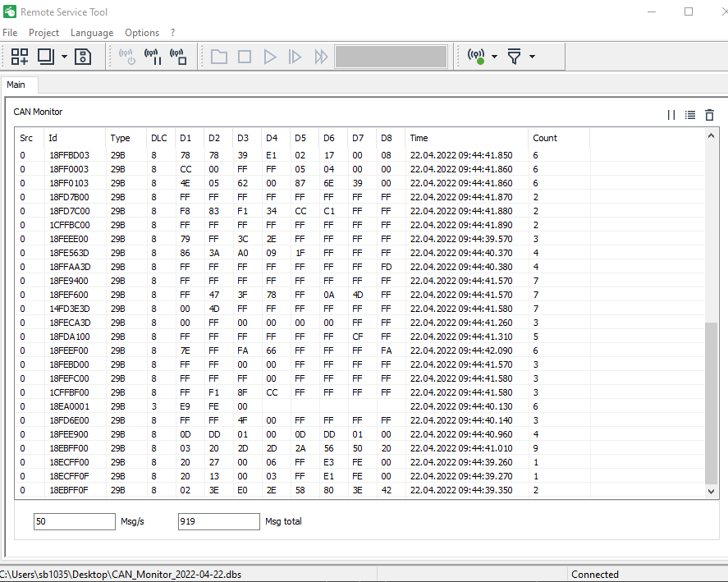Click the Time column header
Viewport: 728px width, 582px height.
(419, 138)
